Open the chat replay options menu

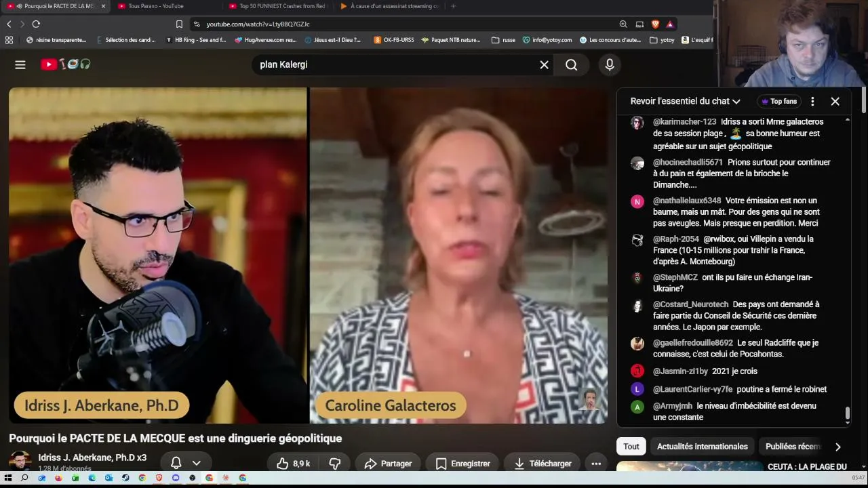tap(812, 101)
